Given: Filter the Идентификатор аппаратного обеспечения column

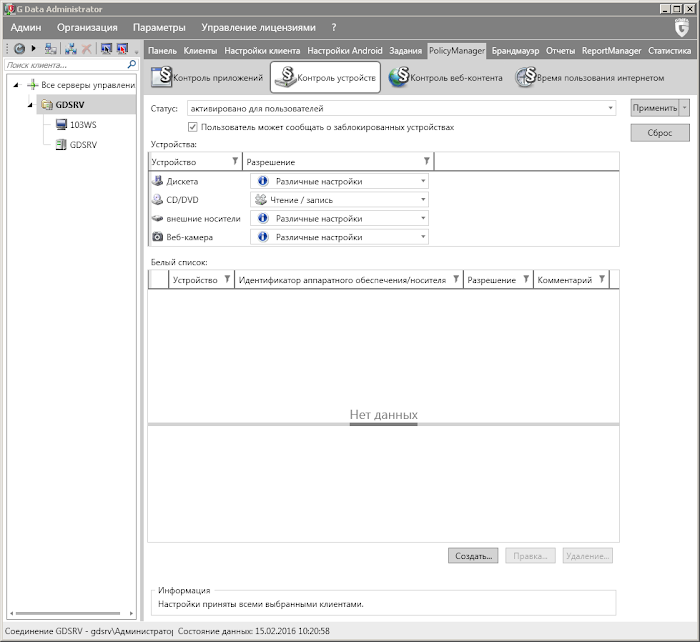Looking at the screenshot, I should [x=456, y=279].
